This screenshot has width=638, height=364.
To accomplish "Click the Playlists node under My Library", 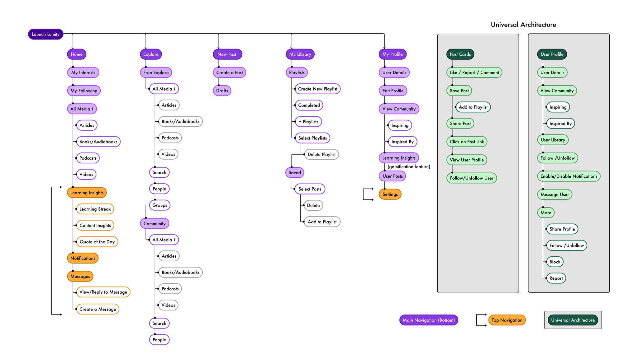I will 297,72.
